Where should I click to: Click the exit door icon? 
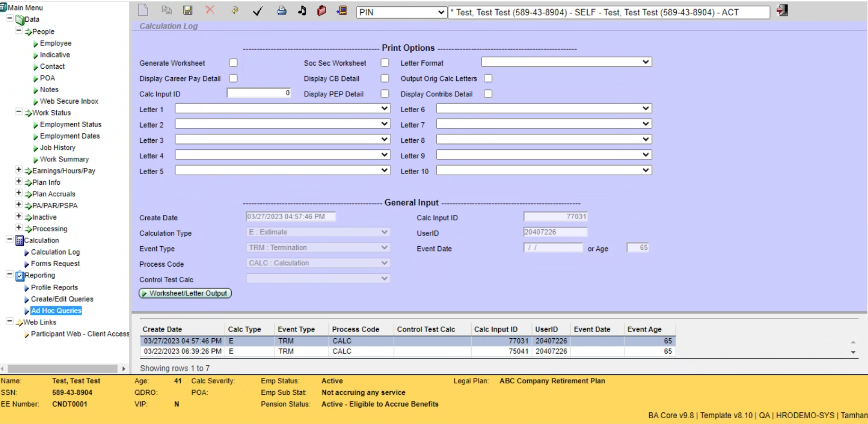[x=782, y=11]
